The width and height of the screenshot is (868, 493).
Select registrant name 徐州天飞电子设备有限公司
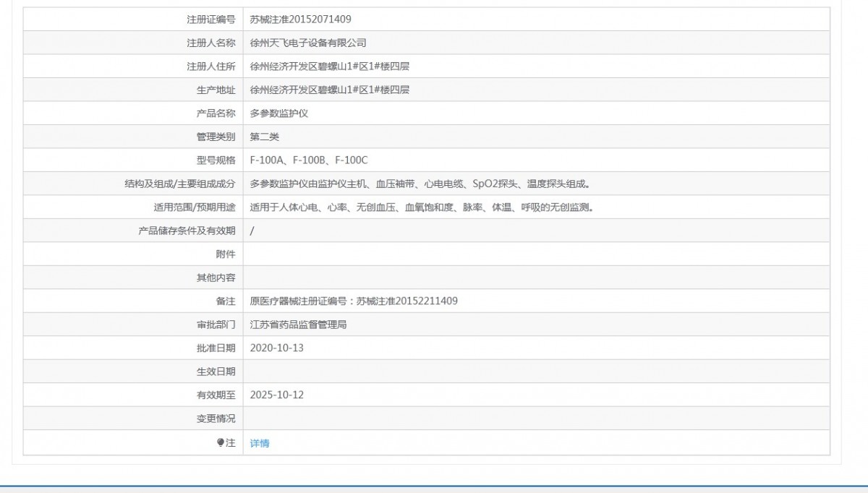pyautogui.click(x=308, y=43)
